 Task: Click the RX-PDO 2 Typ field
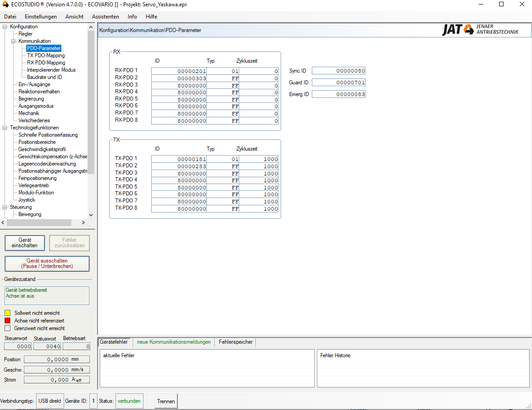222,78
